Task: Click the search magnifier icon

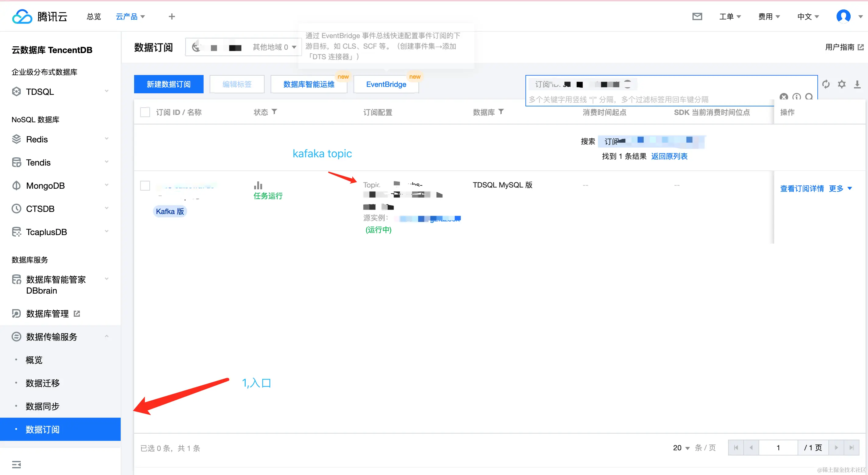Action: (809, 97)
